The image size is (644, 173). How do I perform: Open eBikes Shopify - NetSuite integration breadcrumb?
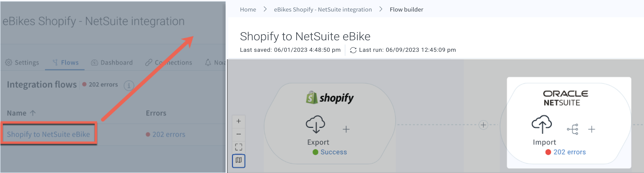point(323,10)
